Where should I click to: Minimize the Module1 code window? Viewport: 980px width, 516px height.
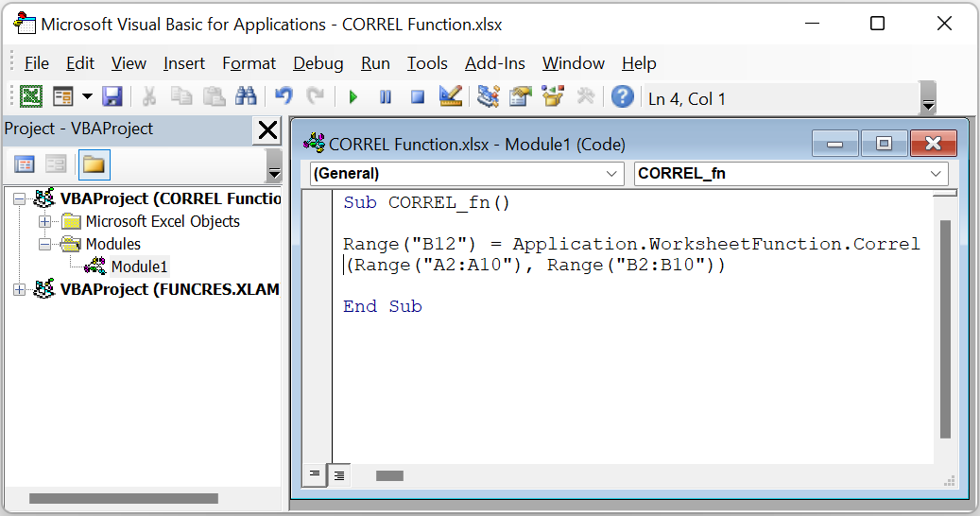[x=834, y=144]
